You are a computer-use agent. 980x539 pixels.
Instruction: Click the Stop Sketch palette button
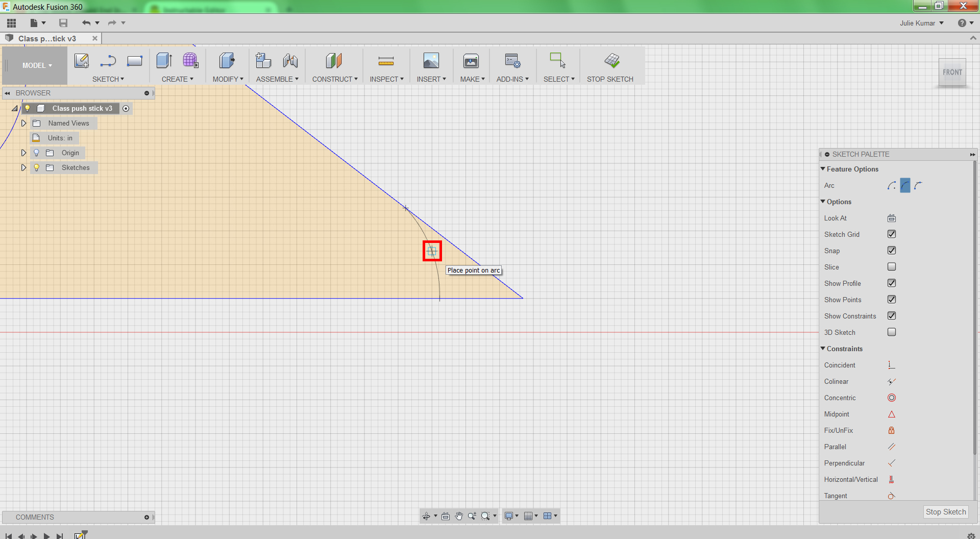946,512
